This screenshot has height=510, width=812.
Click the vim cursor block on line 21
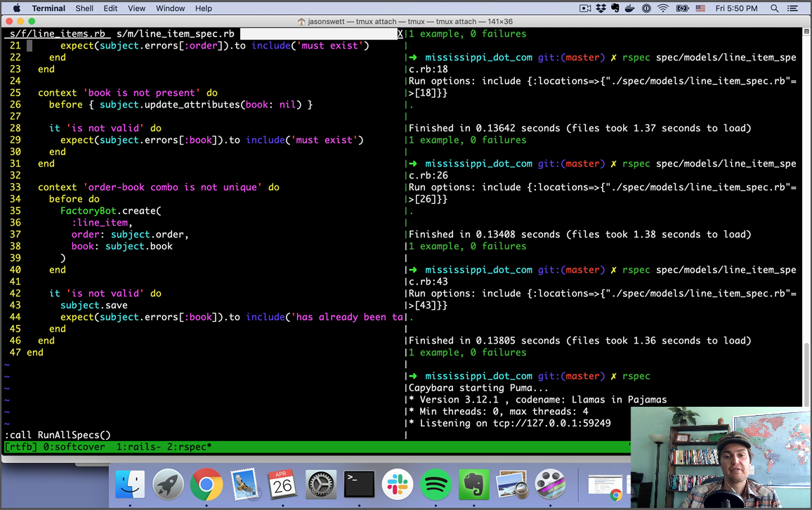[x=30, y=46]
